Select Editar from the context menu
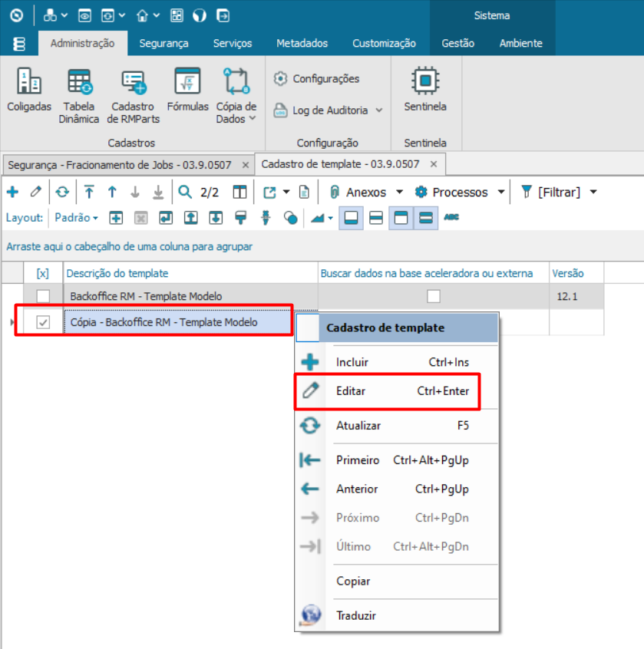The image size is (644, 649). pos(351,391)
